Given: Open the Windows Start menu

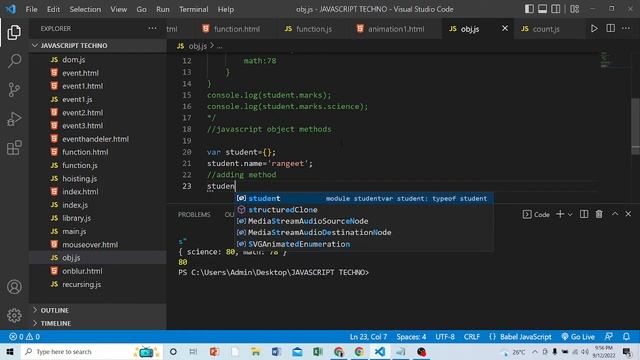Looking at the screenshot, I should click(x=10, y=352).
